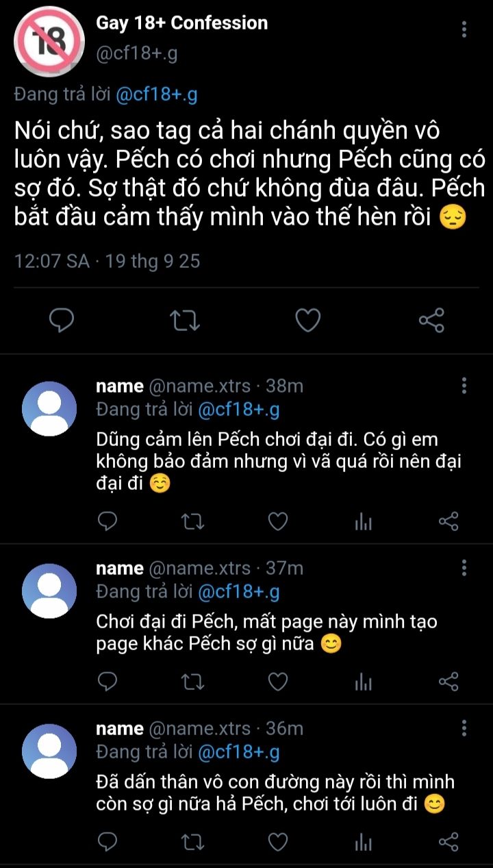Reply to the main Gay 18+ Confession post
The height and width of the screenshot is (868, 493).
tap(61, 320)
